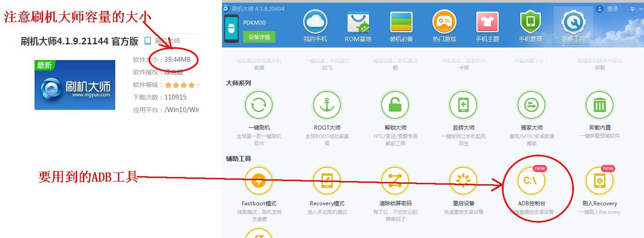
Task: Click the green 设备详情 button
Action: click(259, 37)
